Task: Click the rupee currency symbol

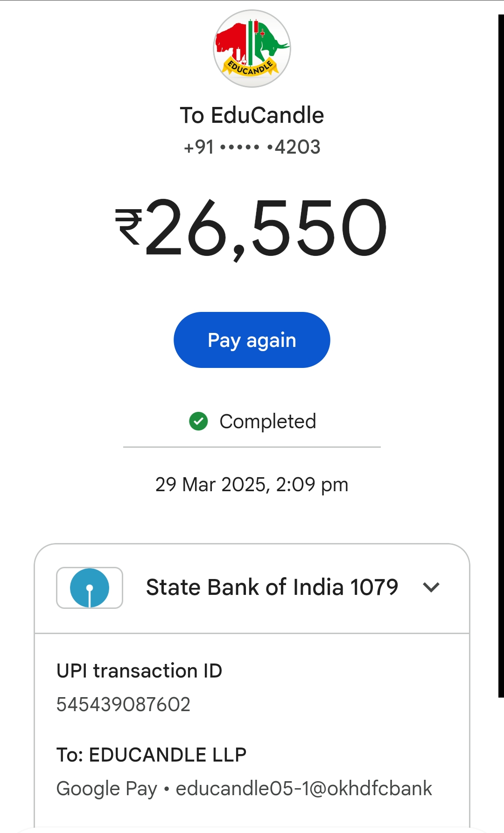Action: tap(128, 226)
